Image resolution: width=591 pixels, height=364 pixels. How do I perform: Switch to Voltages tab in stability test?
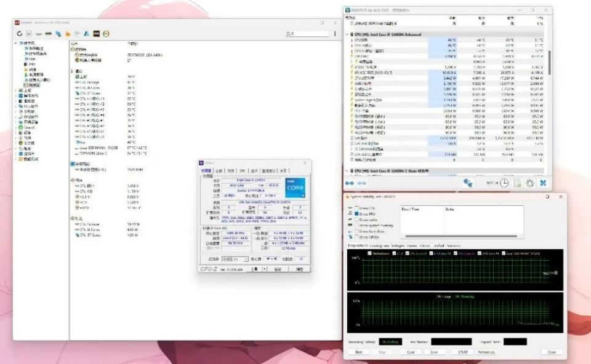click(x=398, y=245)
